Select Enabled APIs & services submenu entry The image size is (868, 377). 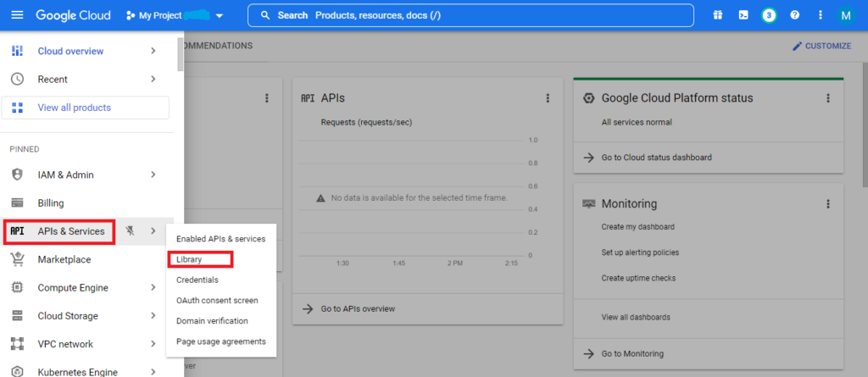click(x=221, y=239)
